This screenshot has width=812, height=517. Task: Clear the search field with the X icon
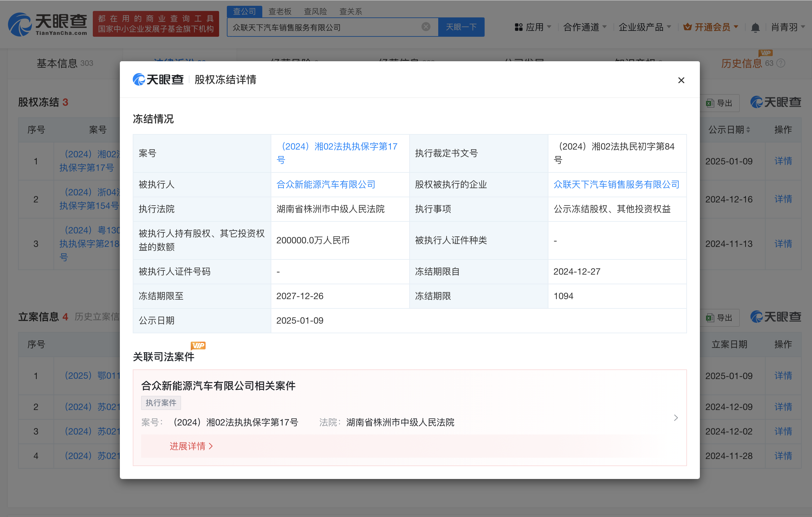(426, 27)
